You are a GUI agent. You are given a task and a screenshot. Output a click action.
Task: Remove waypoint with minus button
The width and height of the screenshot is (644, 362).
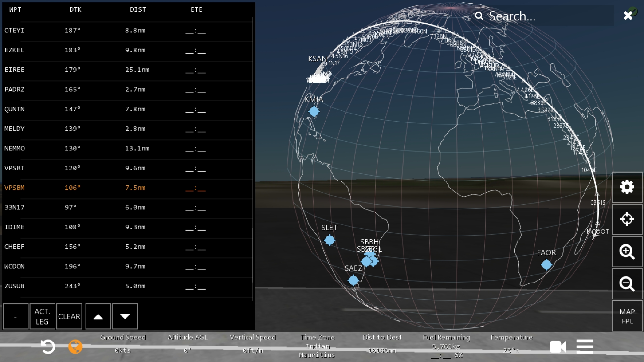point(15,316)
